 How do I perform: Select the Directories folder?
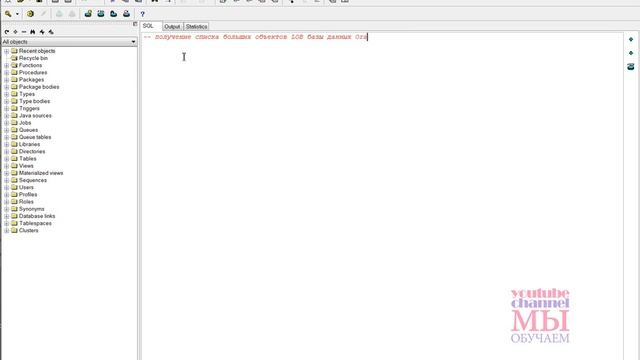32,151
